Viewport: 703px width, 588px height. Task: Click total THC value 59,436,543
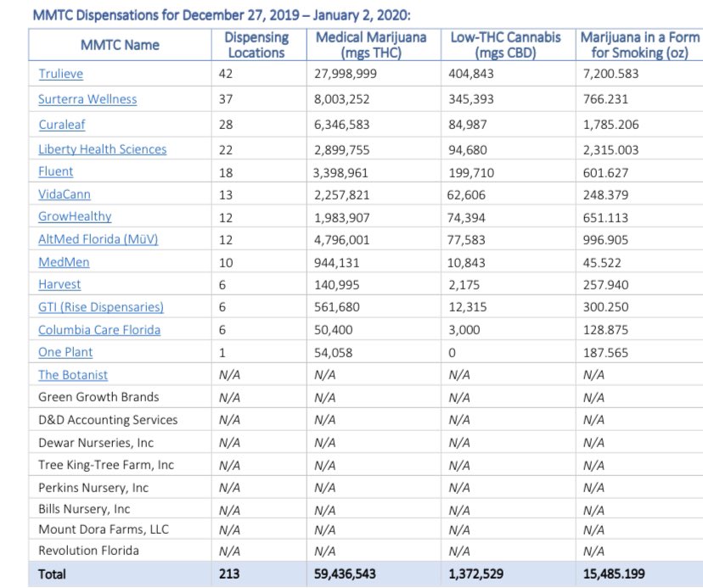tap(345, 574)
